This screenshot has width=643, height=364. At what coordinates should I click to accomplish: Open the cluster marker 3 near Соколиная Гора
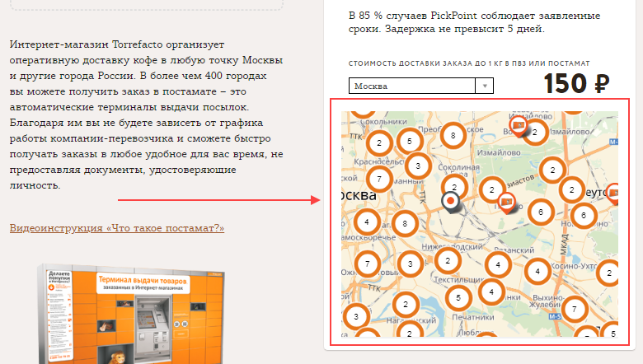pos(418,166)
